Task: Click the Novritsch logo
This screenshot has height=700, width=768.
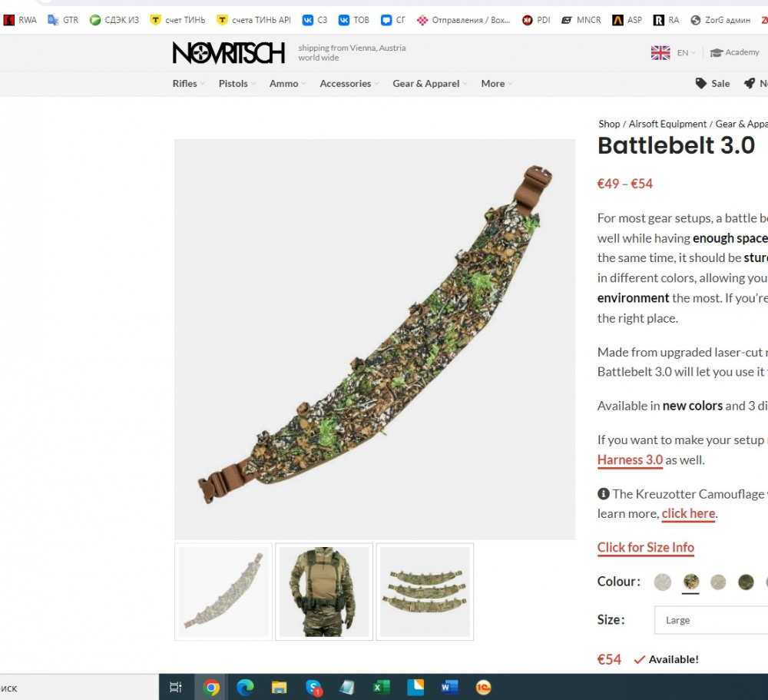Action: (228, 52)
